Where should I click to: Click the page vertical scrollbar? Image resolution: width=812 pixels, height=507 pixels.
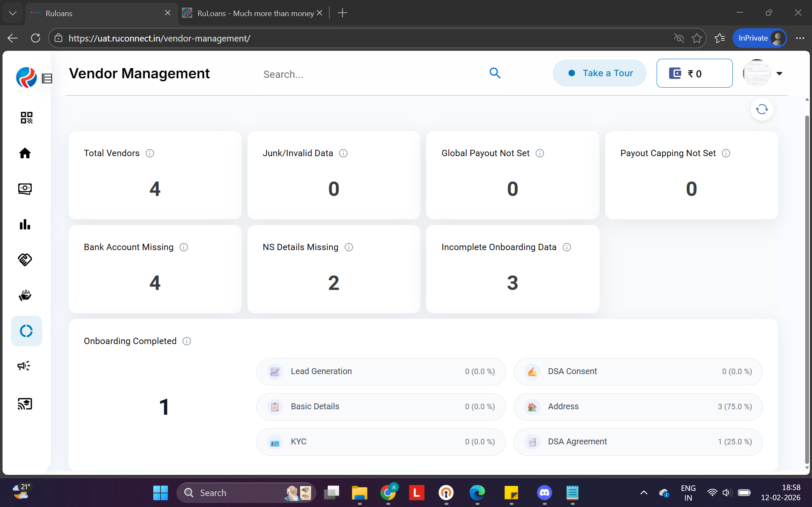pos(807,288)
